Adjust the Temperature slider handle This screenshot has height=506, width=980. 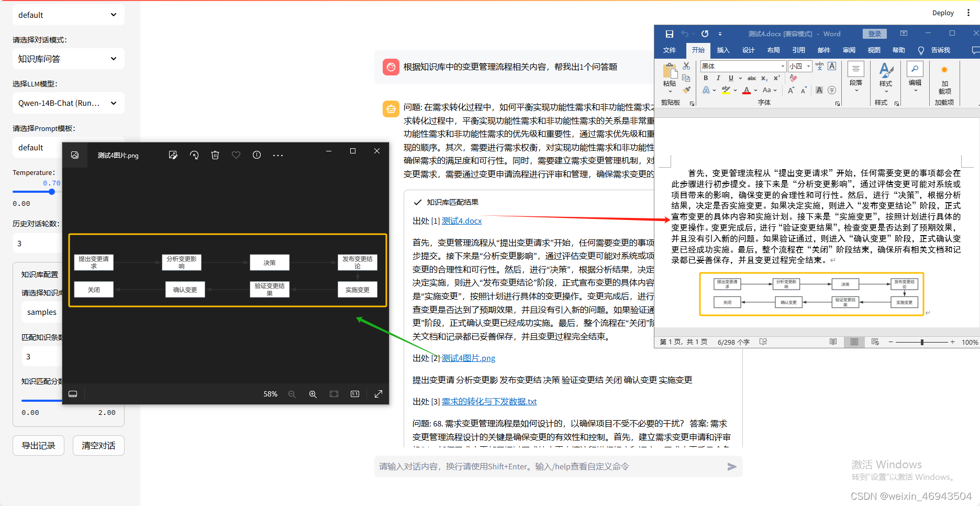(52, 192)
